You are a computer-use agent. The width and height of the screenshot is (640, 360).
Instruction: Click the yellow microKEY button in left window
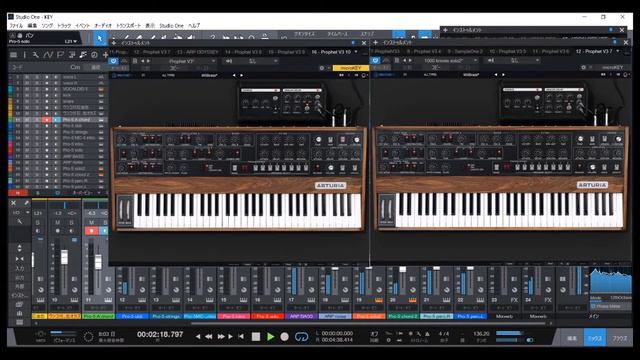click(351, 68)
